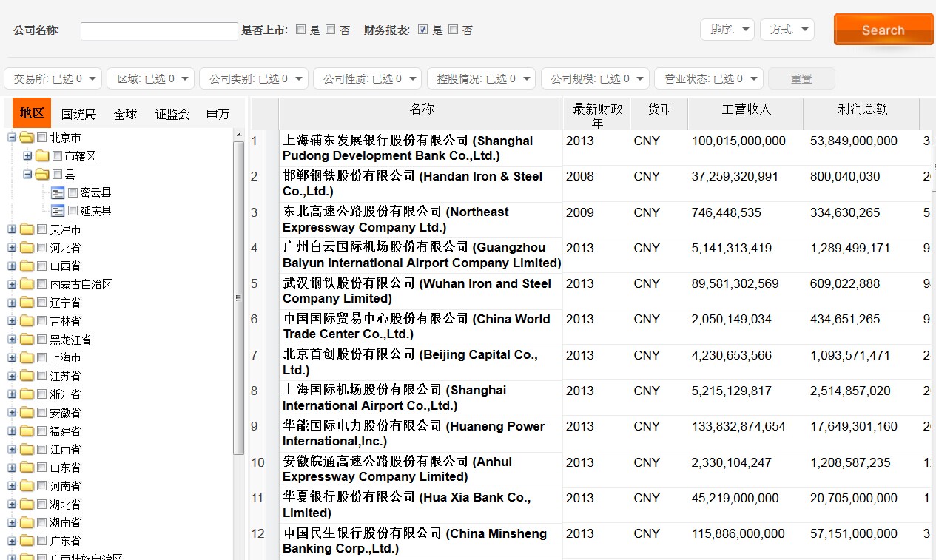Viewport: 936px width, 560px height.
Task: Check 是否上市 '否' checkbox
Action: pyautogui.click(x=330, y=30)
